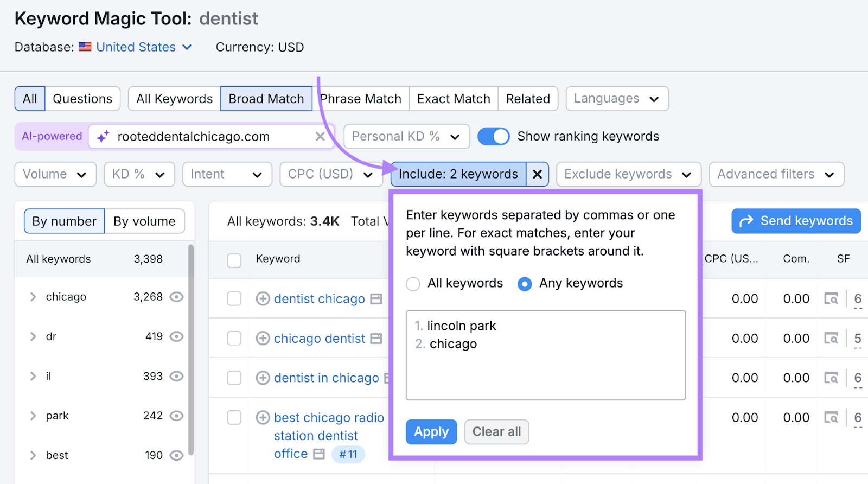Expand the Advanced filters dropdown
The height and width of the screenshot is (484, 868).
tap(776, 174)
